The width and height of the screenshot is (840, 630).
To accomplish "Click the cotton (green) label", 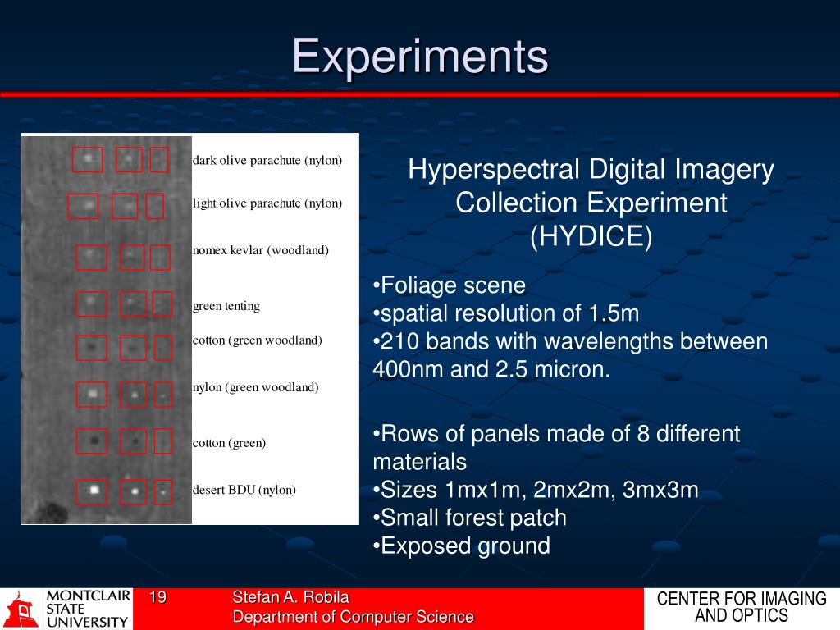I will click(x=229, y=443).
